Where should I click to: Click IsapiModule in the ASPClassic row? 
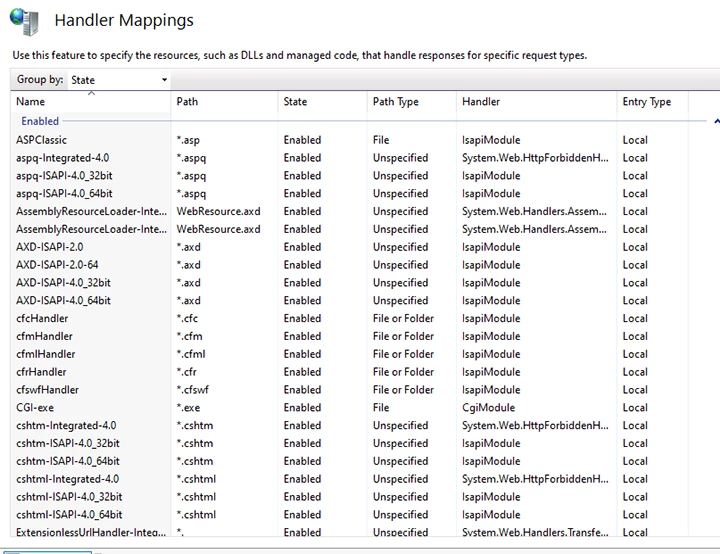click(x=491, y=140)
